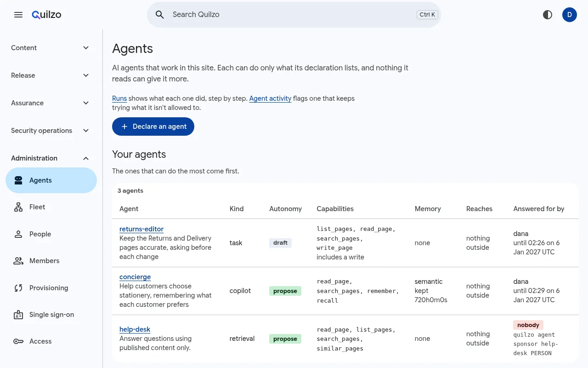
Task: Click the Members group icon
Action: (x=18, y=261)
